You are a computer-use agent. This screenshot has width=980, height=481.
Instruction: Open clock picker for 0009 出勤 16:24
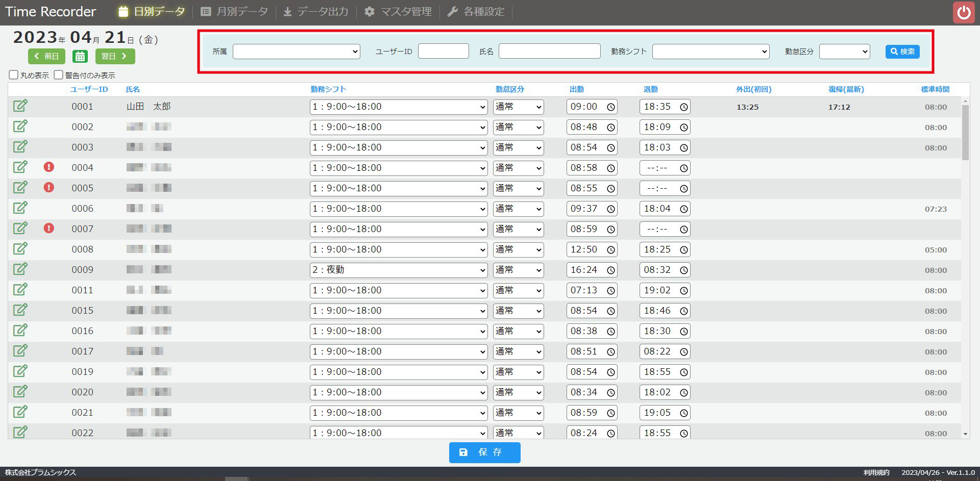(611, 270)
